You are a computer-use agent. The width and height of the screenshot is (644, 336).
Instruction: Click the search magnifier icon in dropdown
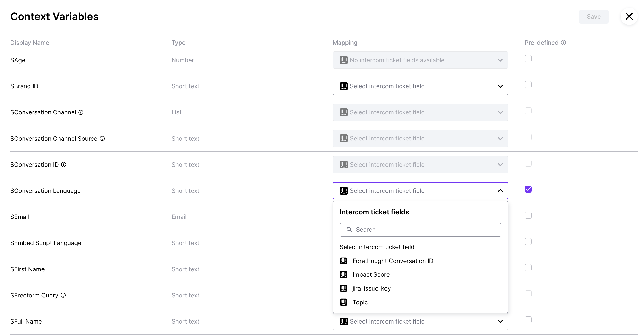click(x=349, y=230)
